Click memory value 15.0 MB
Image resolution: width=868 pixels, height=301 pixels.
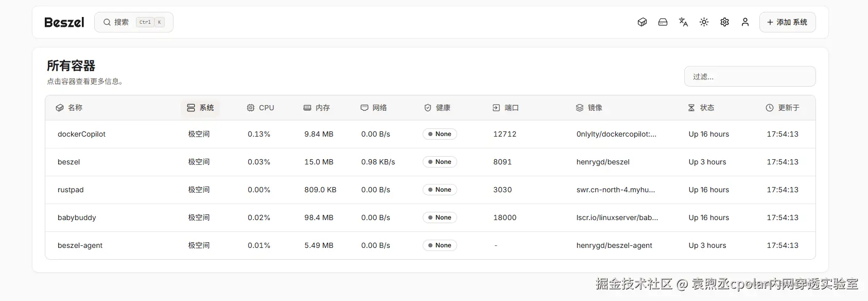tap(319, 162)
